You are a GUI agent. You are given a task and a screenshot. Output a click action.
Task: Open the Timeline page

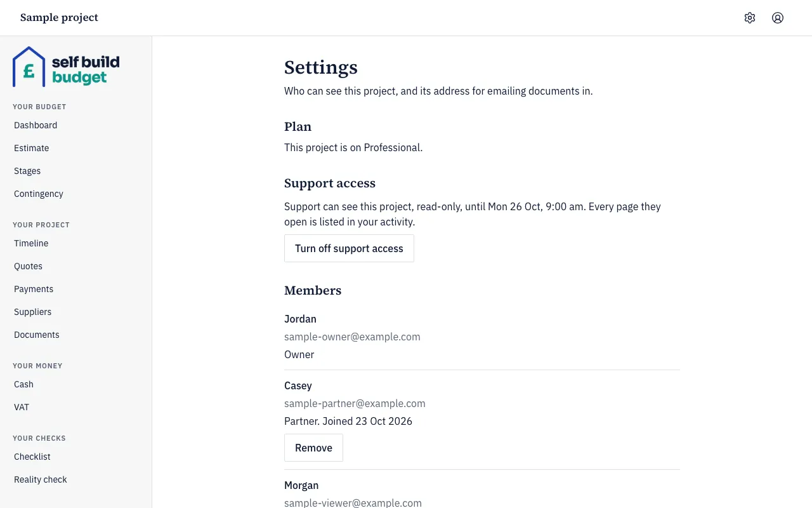coord(31,243)
